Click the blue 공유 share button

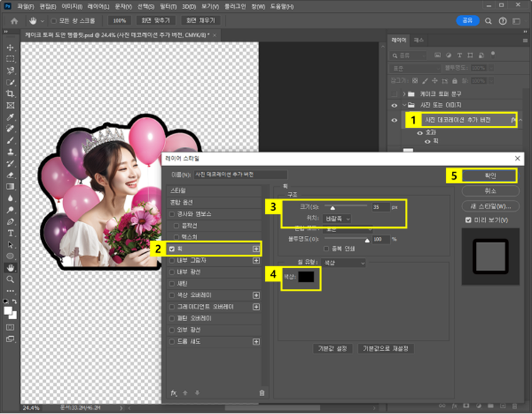(x=467, y=21)
